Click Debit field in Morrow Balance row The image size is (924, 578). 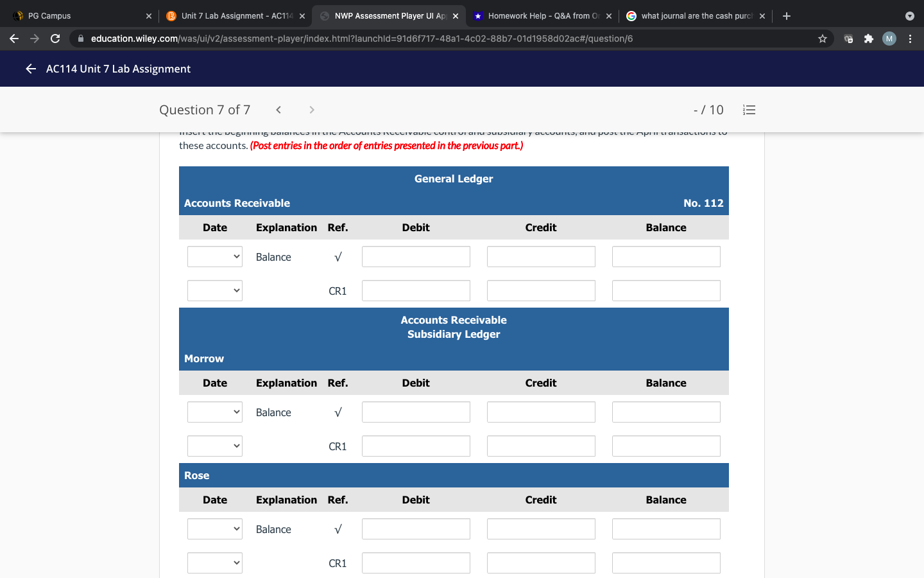click(416, 412)
